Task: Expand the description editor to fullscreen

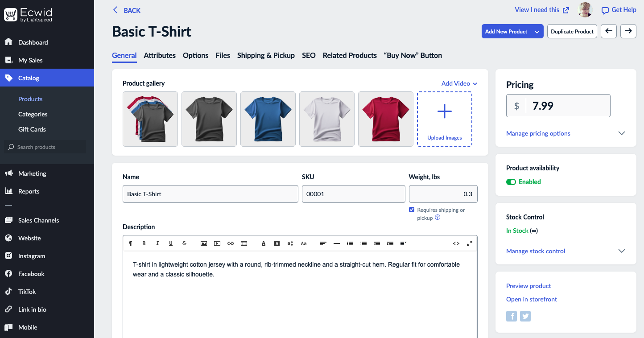Action: click(469, 243)
